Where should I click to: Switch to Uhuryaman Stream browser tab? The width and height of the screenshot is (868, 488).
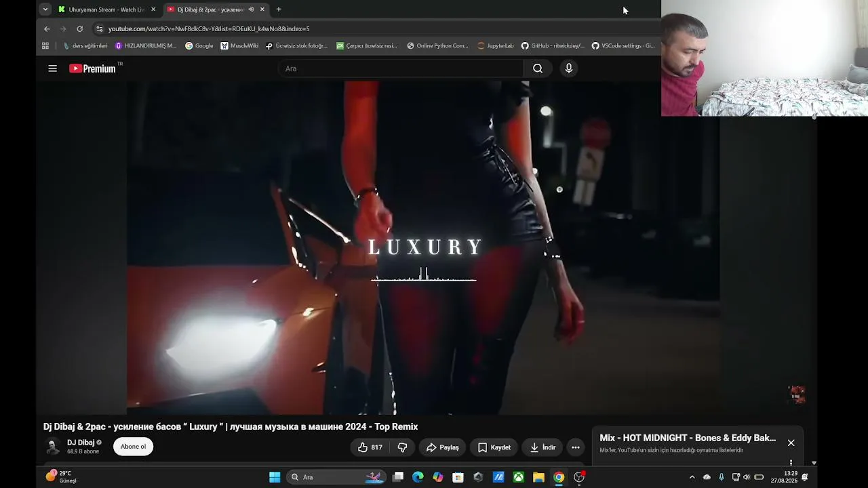tap(106, 9)
